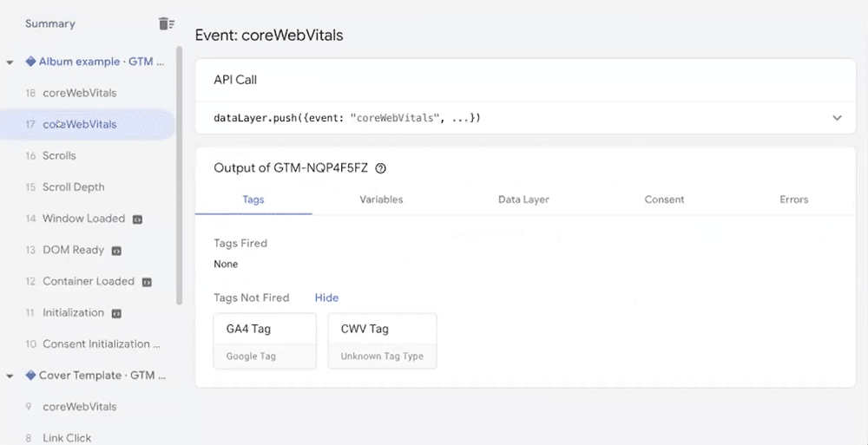
Task: Click the code badge next to Initialization
Action: point(116,313)
